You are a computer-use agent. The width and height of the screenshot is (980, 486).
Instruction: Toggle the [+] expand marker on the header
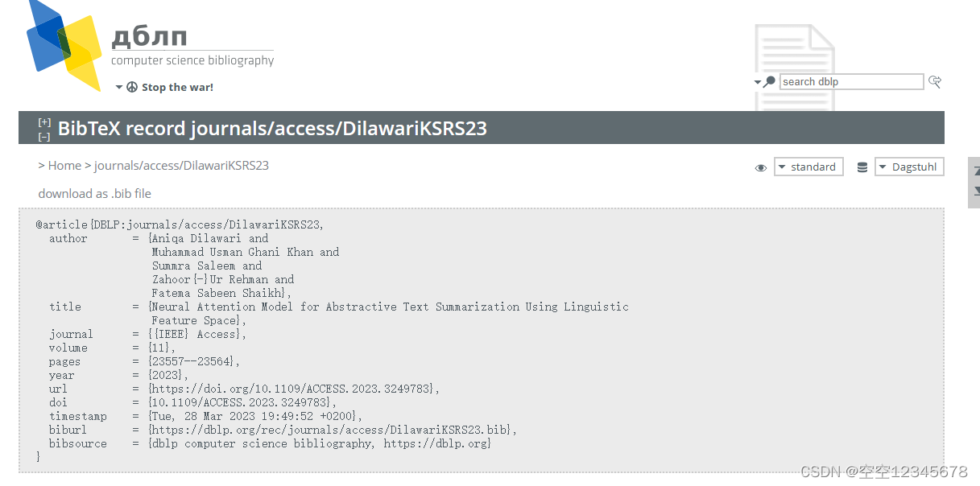point(44,121)
